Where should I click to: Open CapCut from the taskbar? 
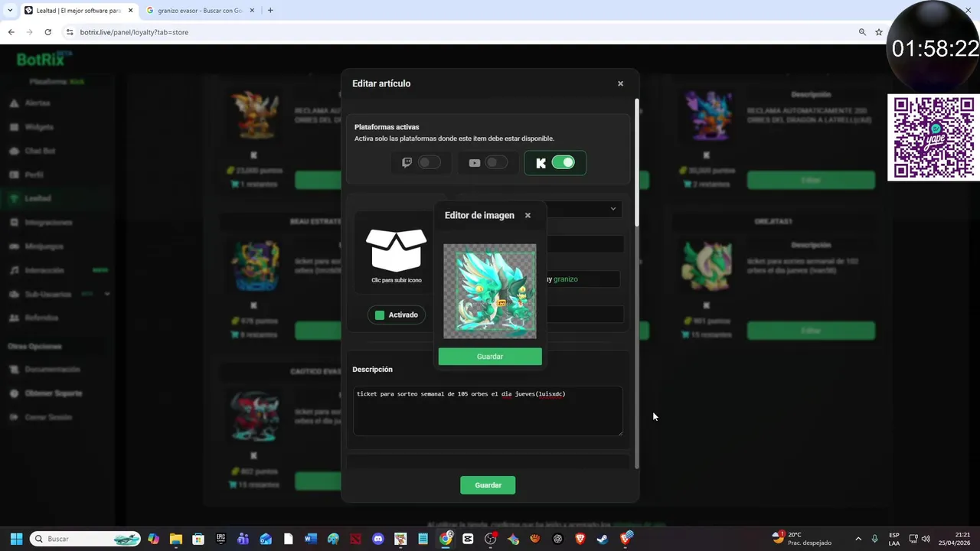coord(468,539)
